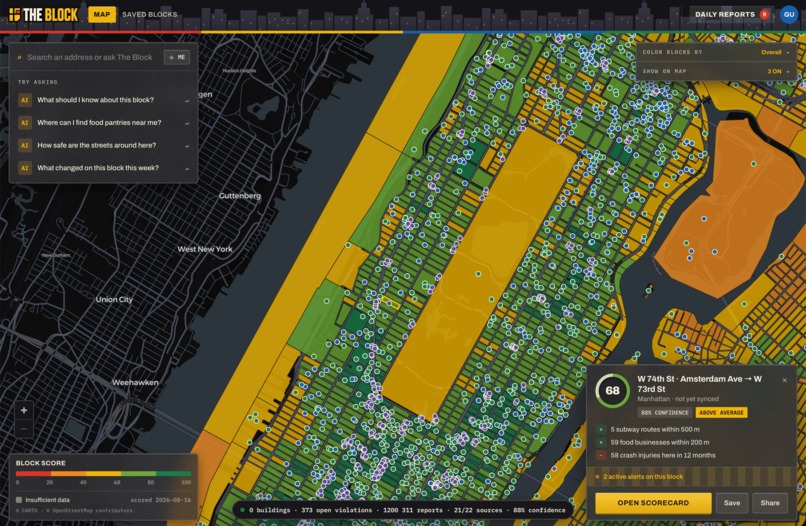Viewport: 806px width, 526px height.
Task: Share this block
Action: click(770, 503)
